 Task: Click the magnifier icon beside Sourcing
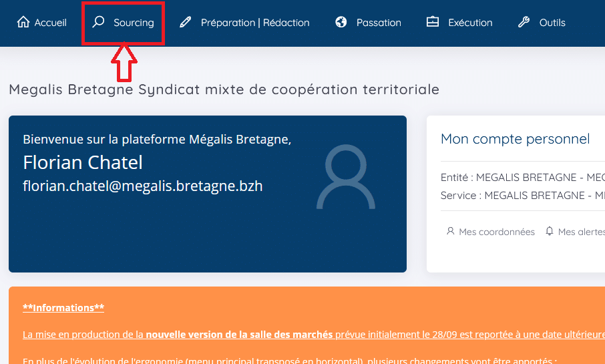[98, 21]
